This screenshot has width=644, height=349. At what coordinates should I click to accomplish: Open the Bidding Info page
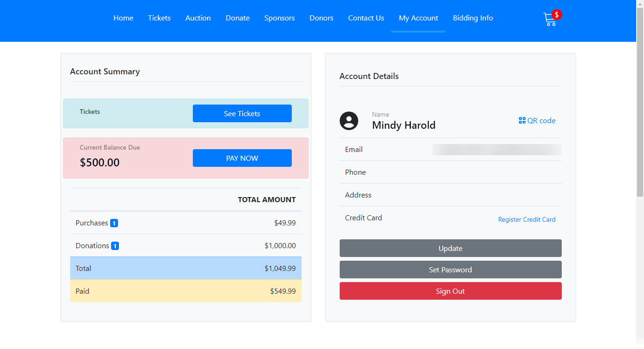tap(473, 18)
